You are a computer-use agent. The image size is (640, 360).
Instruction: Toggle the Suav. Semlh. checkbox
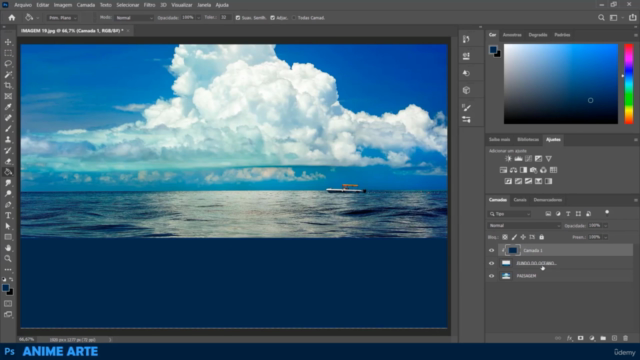[238, 18]
